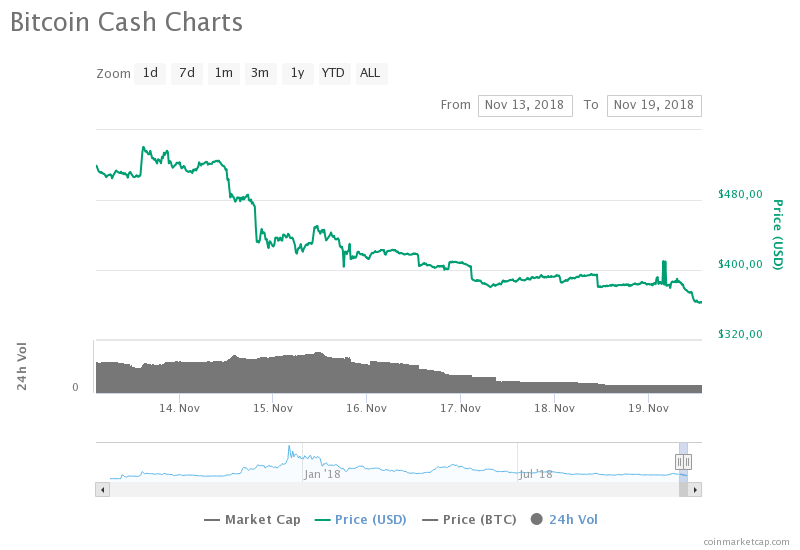This screenshot has height=550, width=800.
Task: Click the navigator range handle grip
Action: tap(684, 461)
